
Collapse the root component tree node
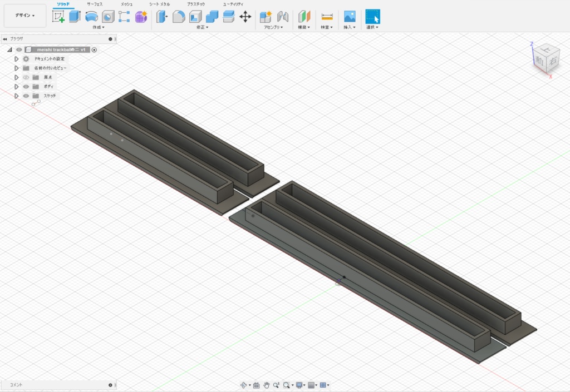[10, 49]
